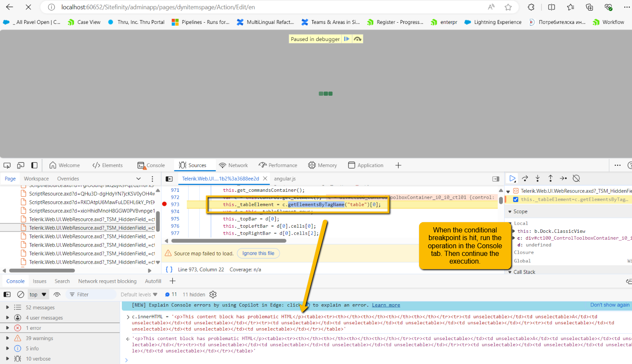Expand the 'this: b.Dock.ClassicView' scope variable

(514, 231)
